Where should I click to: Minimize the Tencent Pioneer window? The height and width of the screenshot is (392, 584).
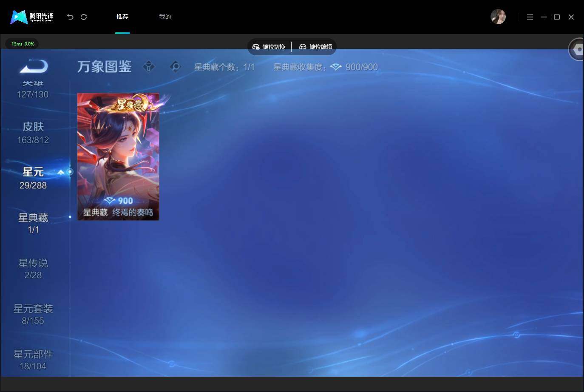pyautogui.click(x=544, y=17)
